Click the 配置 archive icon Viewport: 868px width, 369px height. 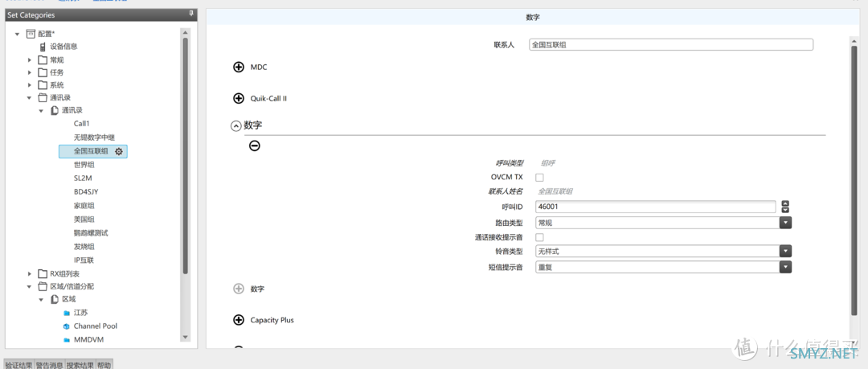(31, 34)
